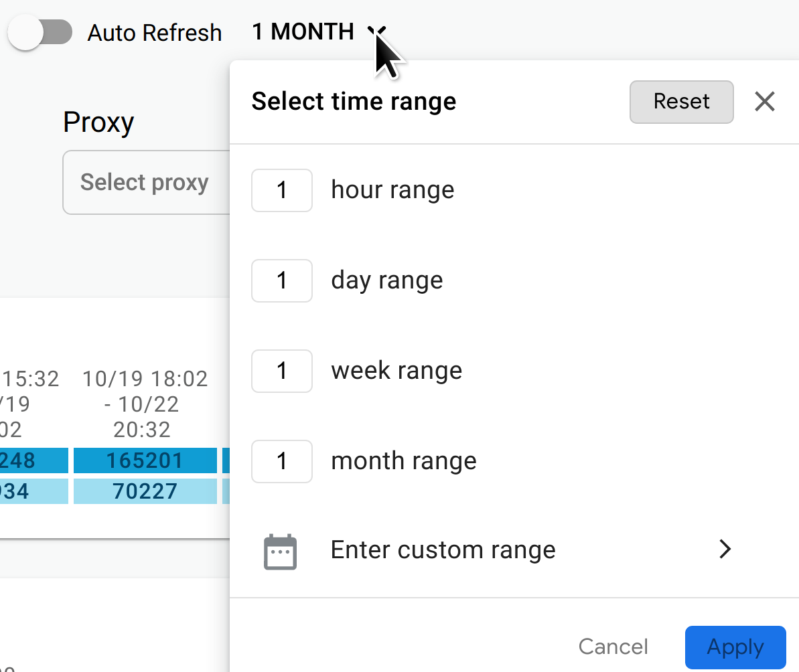Click the table cell showing 70227
The image size is (799, 672).
(145, 491)
